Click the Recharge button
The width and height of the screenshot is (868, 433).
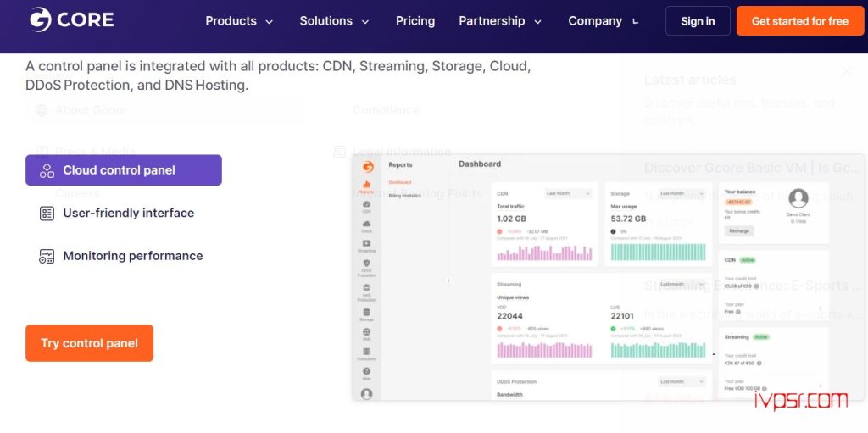tap(738, 230)
